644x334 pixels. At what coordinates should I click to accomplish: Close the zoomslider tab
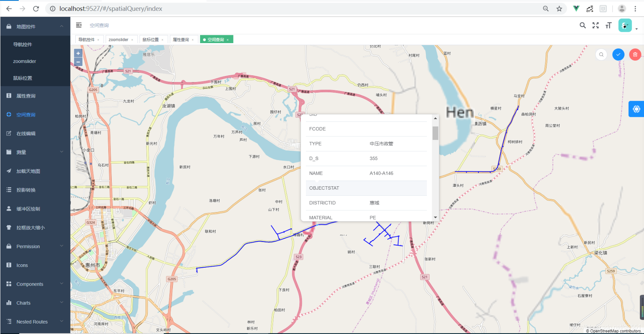(x=132, y=40)
